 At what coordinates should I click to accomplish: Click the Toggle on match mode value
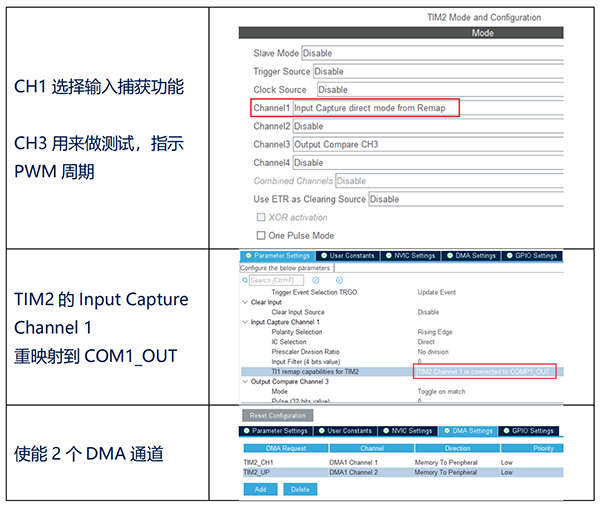point(441,392)
